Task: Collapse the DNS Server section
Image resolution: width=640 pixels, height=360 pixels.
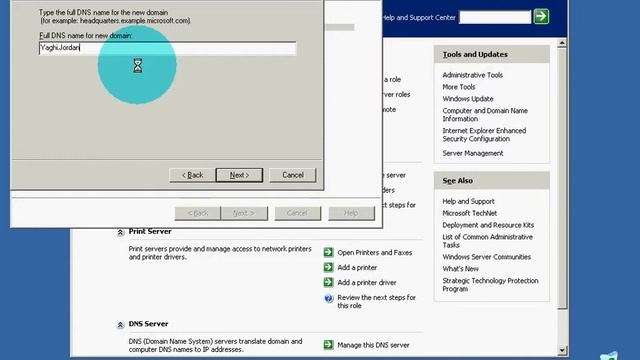Action: [x=120, y=325]
